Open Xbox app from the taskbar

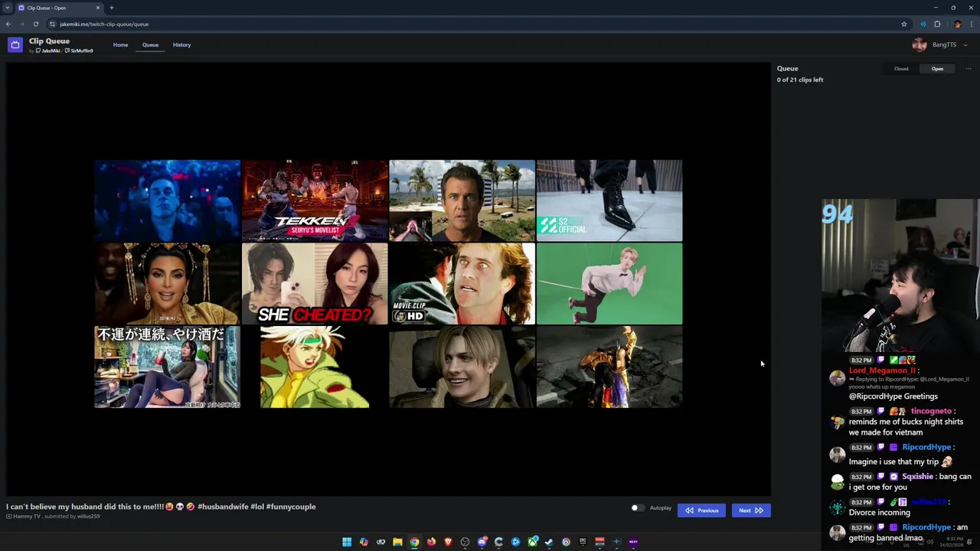532,542
